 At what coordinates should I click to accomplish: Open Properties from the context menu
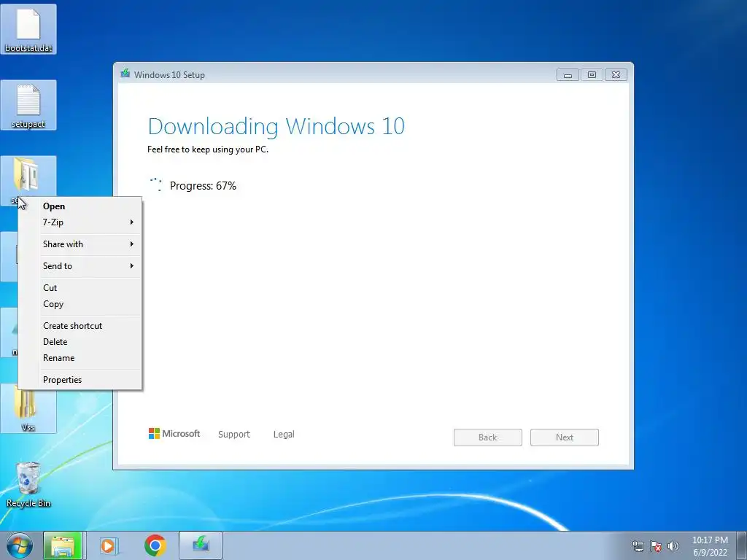click(x=80, y=380)
